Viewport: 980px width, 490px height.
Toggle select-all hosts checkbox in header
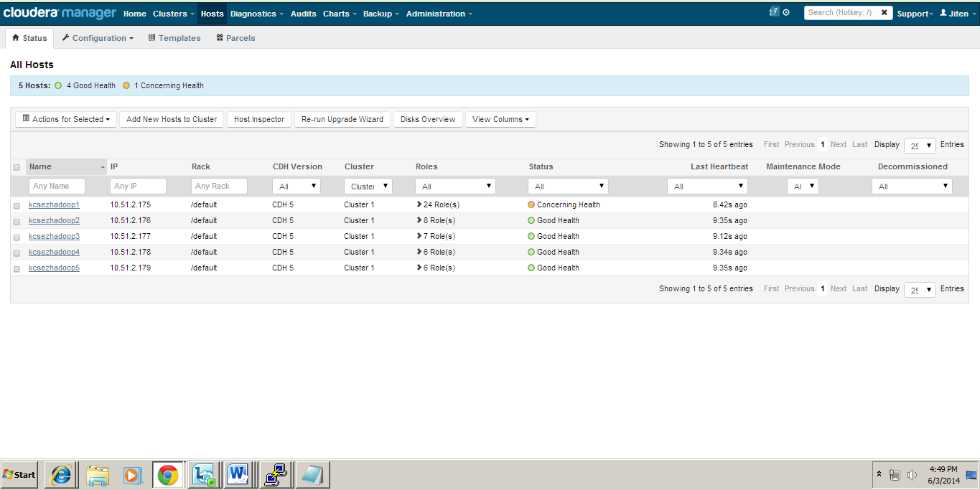pyautogui.click(x=17, y=167)
